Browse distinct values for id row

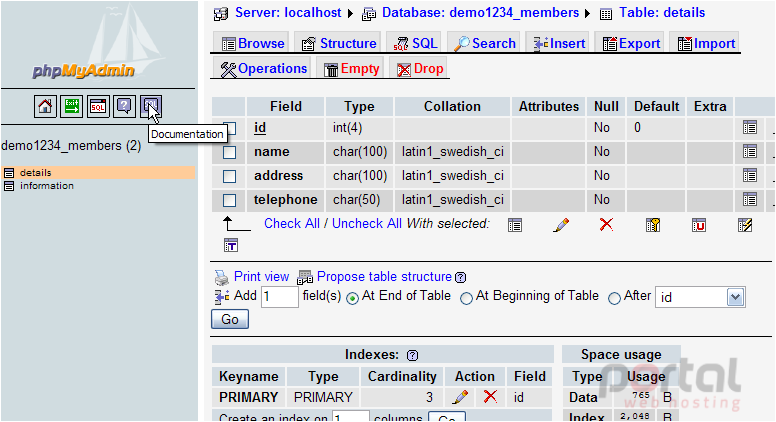click(750, 128)
